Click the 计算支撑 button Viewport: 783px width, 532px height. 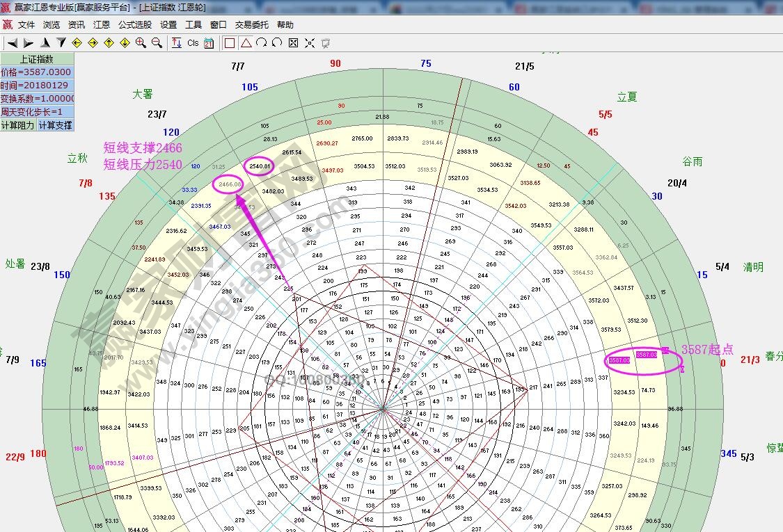[55, 125]
